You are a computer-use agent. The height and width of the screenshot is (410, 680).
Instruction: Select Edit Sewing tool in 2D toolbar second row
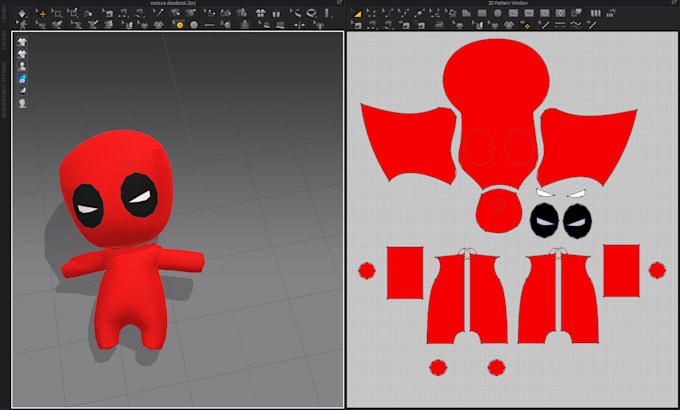[356, 25]
